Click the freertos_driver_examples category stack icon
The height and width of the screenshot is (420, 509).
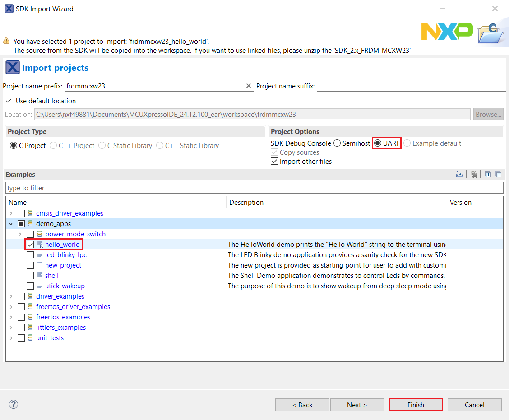pyautogui.click(x=31, y=306)
